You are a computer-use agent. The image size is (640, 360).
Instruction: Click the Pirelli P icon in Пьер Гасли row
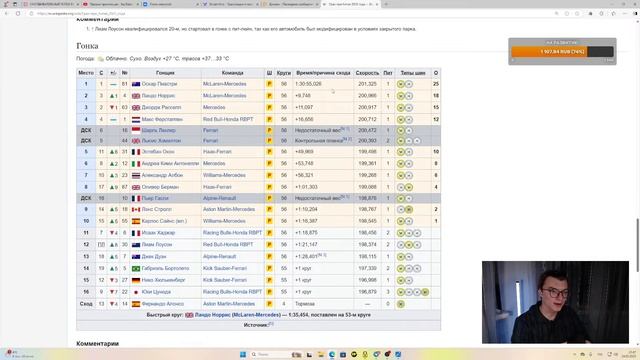[x=269, y=198]
